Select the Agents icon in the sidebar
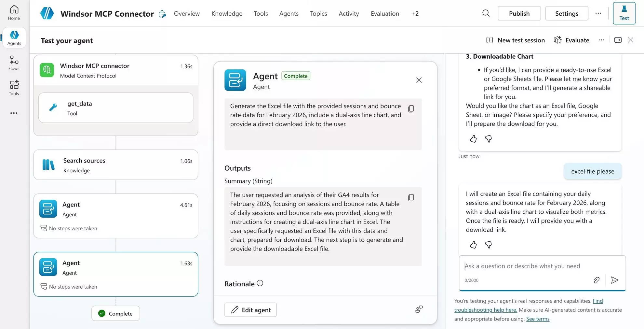Viewport: 644px width, 329px height. (14, 37)
